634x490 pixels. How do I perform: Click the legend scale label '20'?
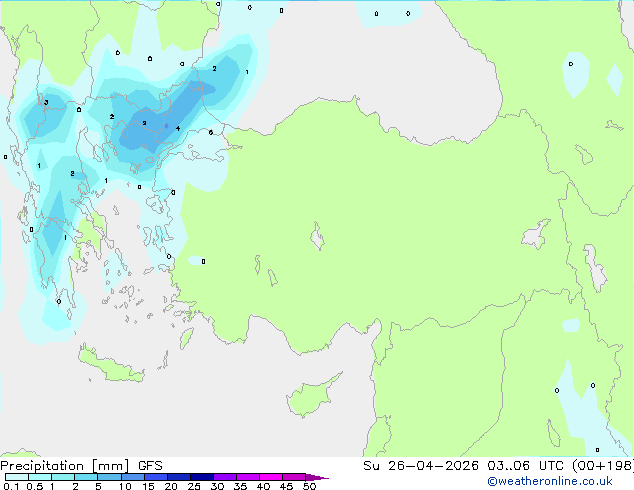(x=171, y=486)
